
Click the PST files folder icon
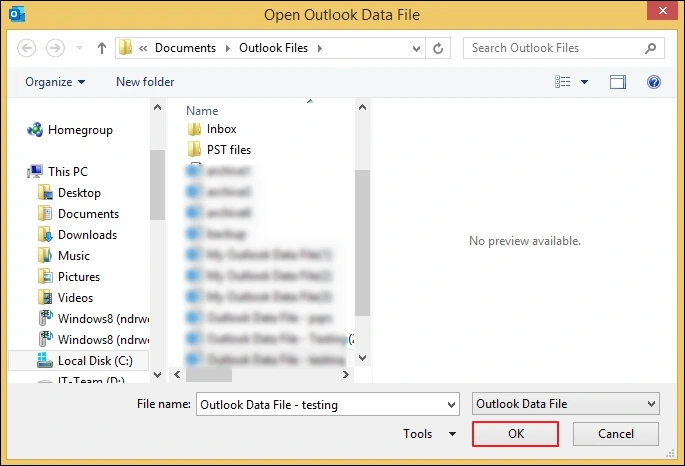pos(194,150)
